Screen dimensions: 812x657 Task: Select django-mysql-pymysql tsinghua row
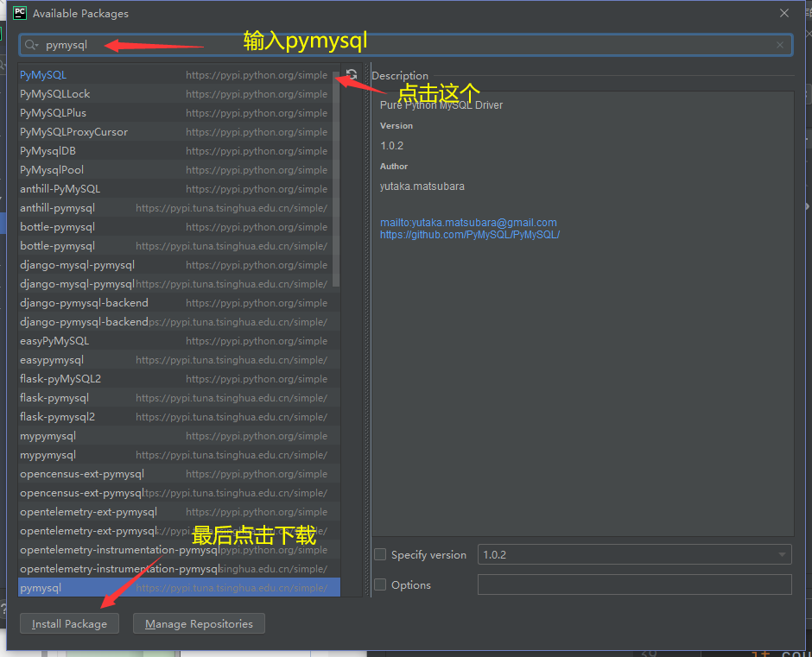pyautogui.click(x=179, y=284)
